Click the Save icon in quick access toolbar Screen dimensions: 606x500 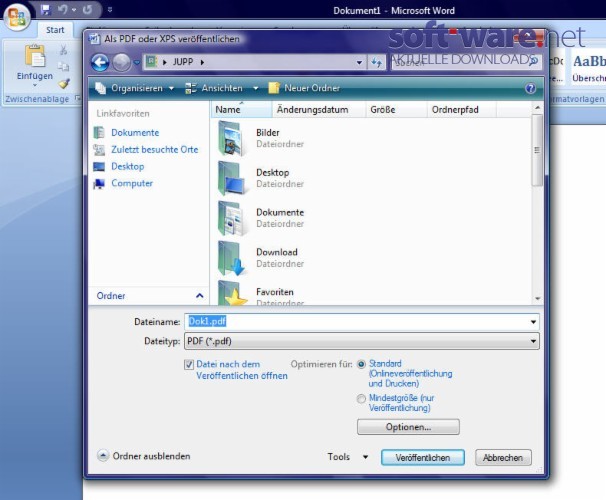pyautogui.click(x=46, y=10)
